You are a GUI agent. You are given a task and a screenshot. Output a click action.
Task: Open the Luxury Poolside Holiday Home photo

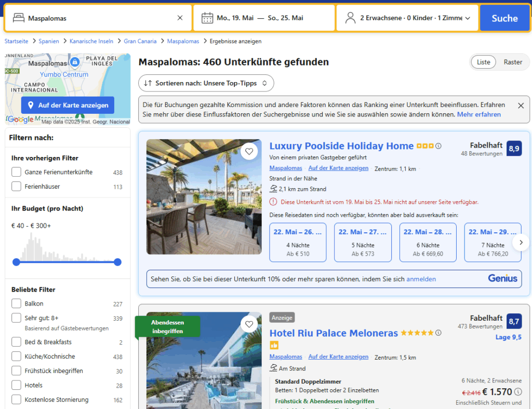(x=204, y=196)
